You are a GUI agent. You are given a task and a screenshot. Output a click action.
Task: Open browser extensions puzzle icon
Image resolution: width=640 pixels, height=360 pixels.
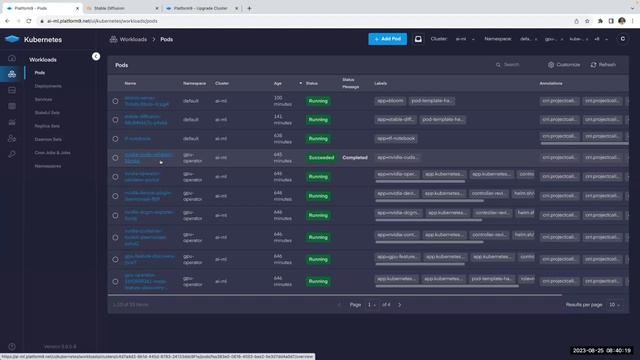[x=600, y=21]
